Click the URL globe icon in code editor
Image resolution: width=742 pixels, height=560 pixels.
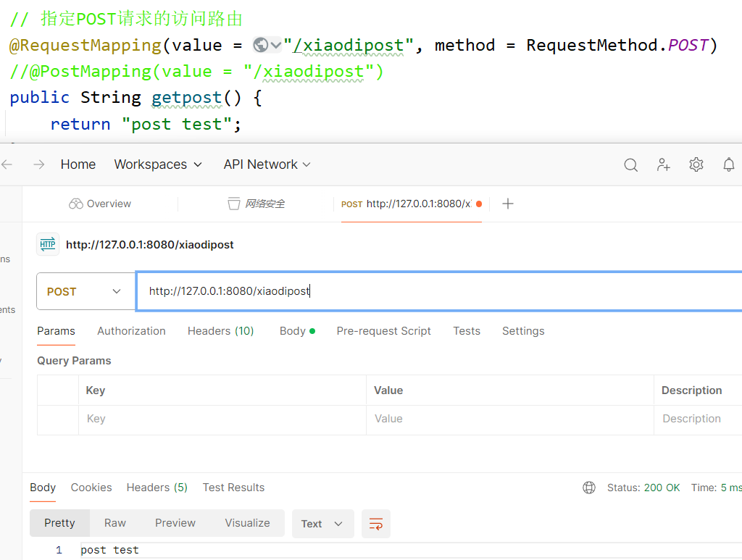[x=260, y=45]
